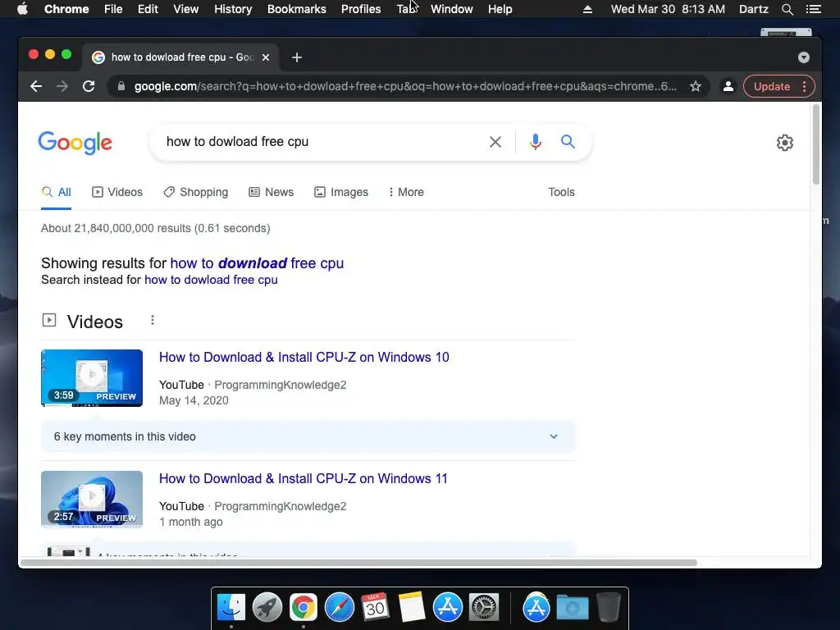The height and width of the screenshot is (630, 840).
Task: Open Control Center list icon in menu bar
Action: pos(813,9)
